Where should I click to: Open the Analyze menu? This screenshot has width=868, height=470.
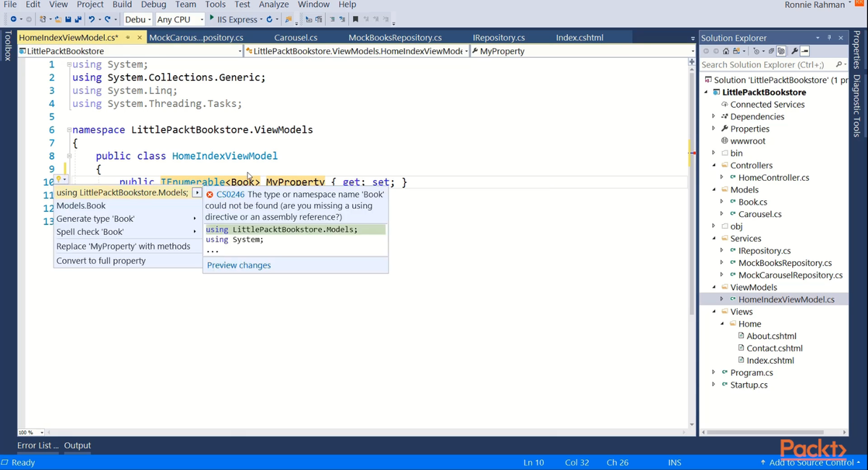pyautogui.click(x=274, y=4)
